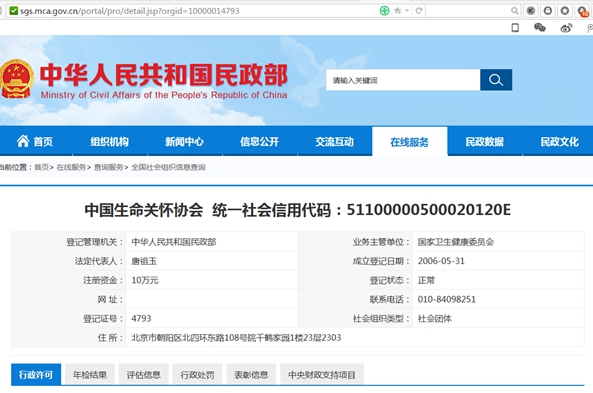Image resolution: width=593 pixels, height=393 pixels.
Task: Open the Weibo icon on the page header
Action: (x=566, y=28)
